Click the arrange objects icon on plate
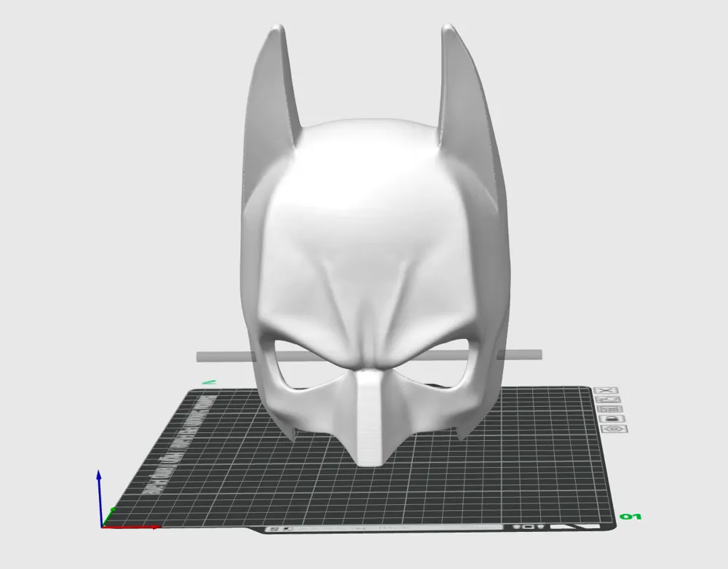The width and height of the screenshot is (728, 569). point(609,409)
